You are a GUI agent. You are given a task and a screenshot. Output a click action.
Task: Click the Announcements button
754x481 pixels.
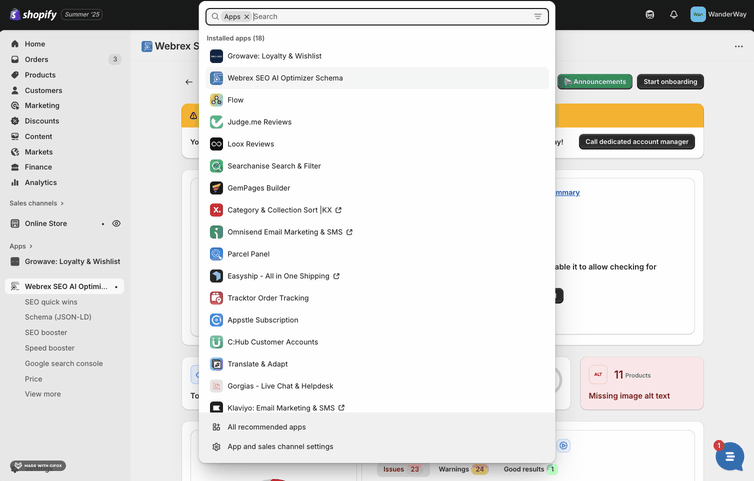(595, 82)
